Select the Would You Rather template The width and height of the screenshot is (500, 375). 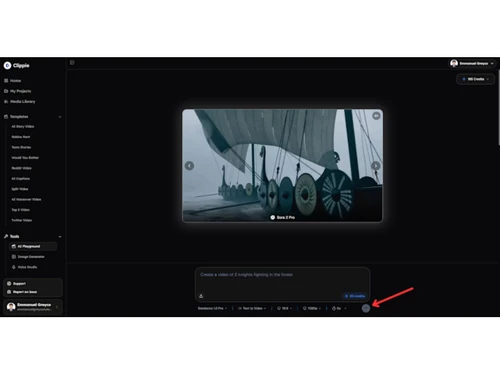coord(25,158)
